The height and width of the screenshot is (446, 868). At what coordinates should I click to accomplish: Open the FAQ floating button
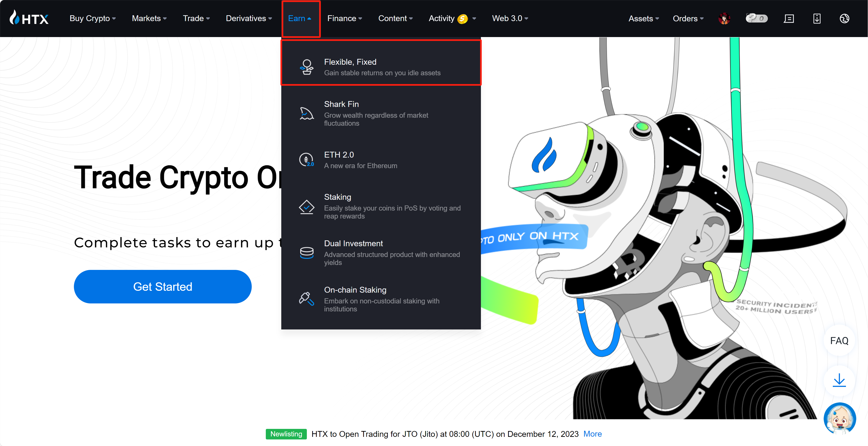839,340
